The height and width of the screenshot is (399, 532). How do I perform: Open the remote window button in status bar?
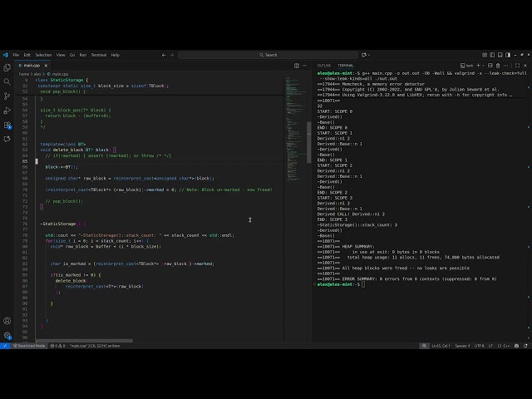point(5,346)
